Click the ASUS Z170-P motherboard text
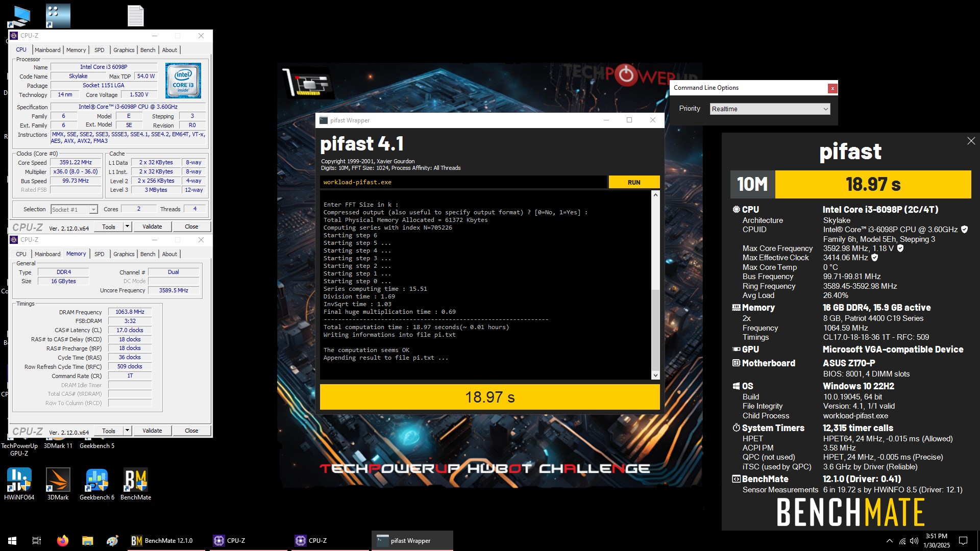Image resolution: width=980 pixels, height=551 pixels. click(849, 363)
